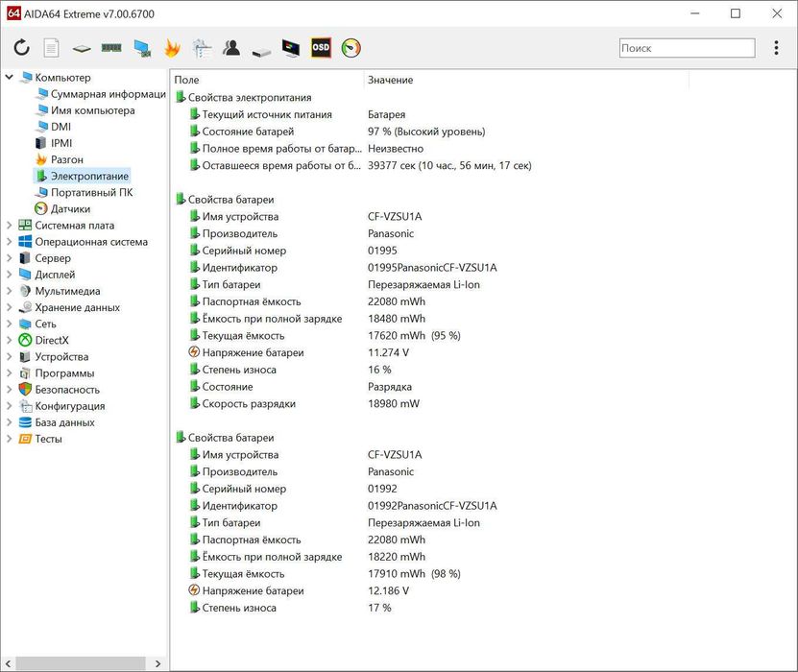
Task: Click the memory module toolbar icon
Action: pos(111,48)
